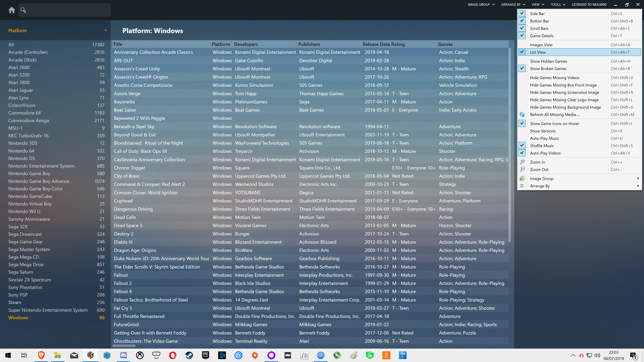The width and height of the screenshot is (644, 362).
Task: Click the Arrange By menu icon
Action: coord(522,186)
